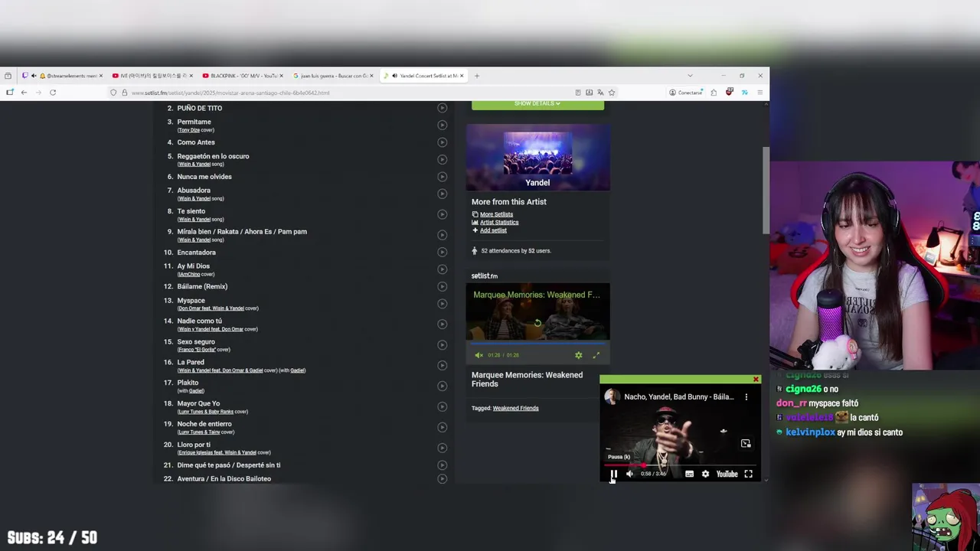Screen dimensions: 980x551
Task: Click song title Aventura / En la Disco Bailoteo
Action: point(224,479)
